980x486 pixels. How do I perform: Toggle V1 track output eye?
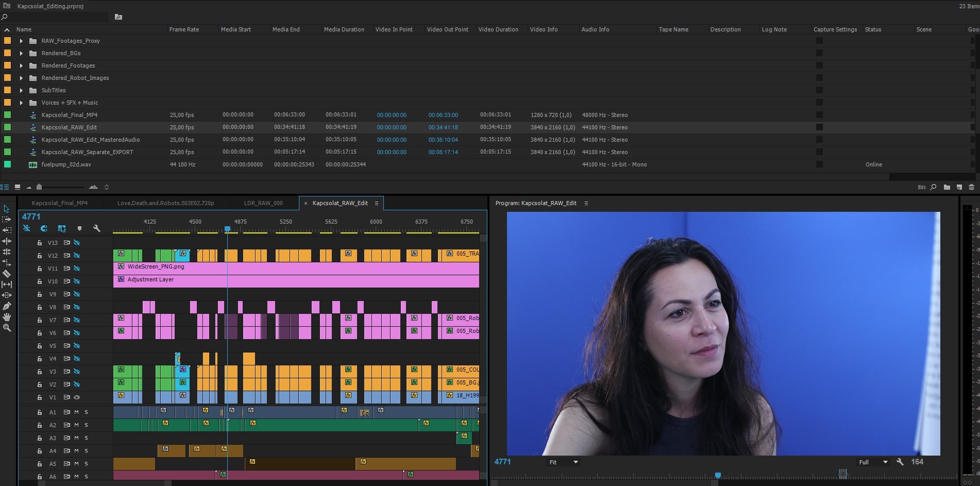(77, 397)
